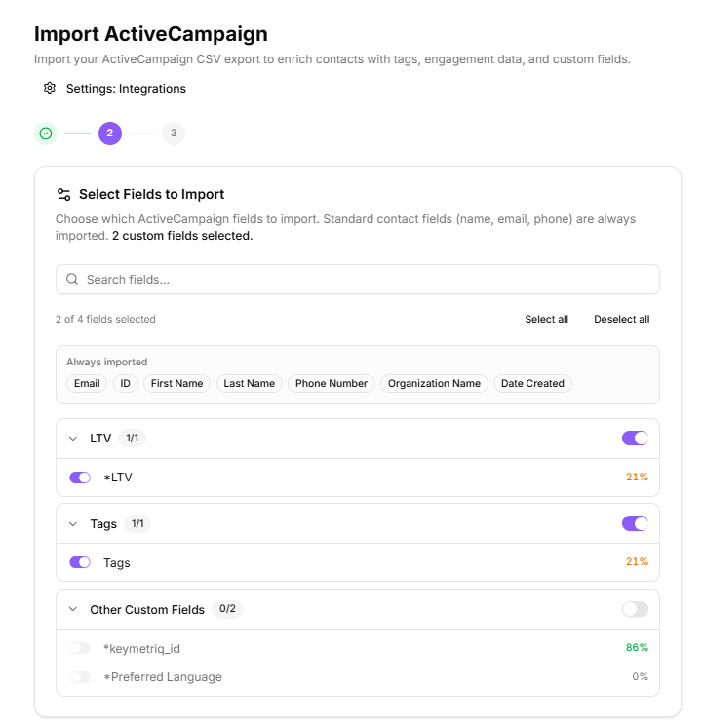Disable the Tags field row toggle
This screenshot has width=703, height=728.
pyautogui.click(x=80, y=562)
